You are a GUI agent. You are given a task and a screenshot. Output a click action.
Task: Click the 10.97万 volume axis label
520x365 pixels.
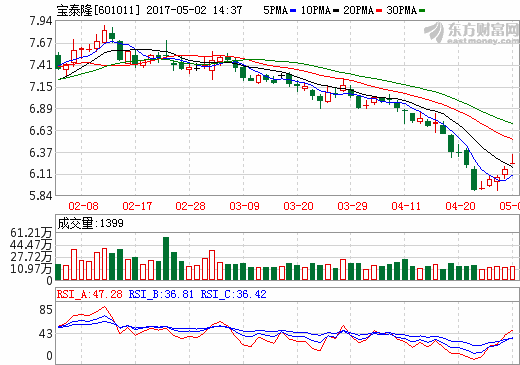coord(31,269)
